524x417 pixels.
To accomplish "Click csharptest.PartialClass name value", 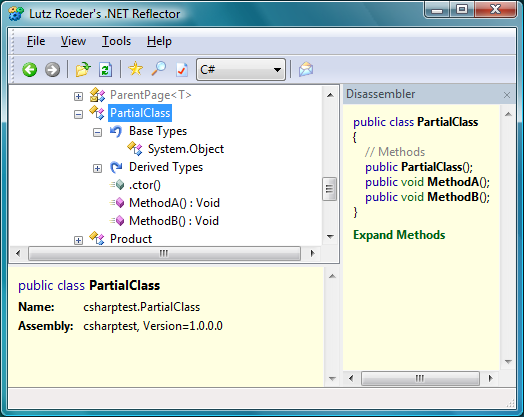I will (142, 307).
